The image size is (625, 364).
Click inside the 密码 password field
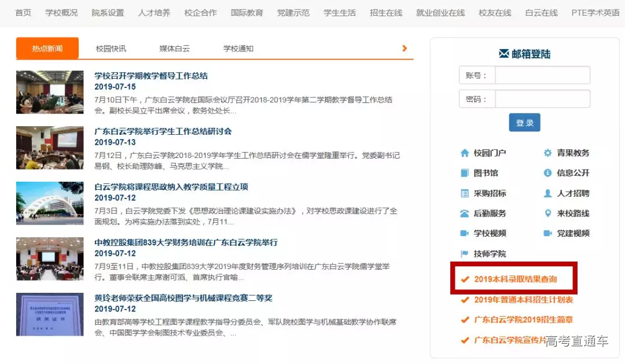pos(542,98)
